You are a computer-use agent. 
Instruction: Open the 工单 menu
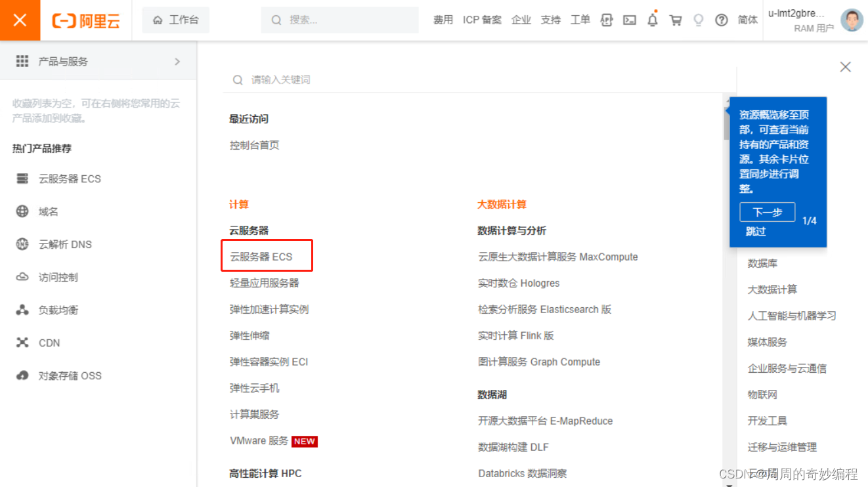[580, 20]
